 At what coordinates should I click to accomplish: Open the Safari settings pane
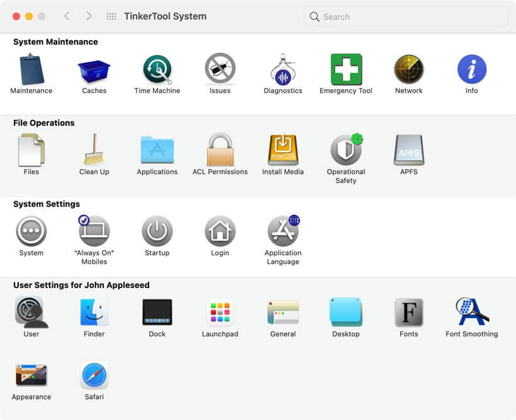[x=94, y=375]
